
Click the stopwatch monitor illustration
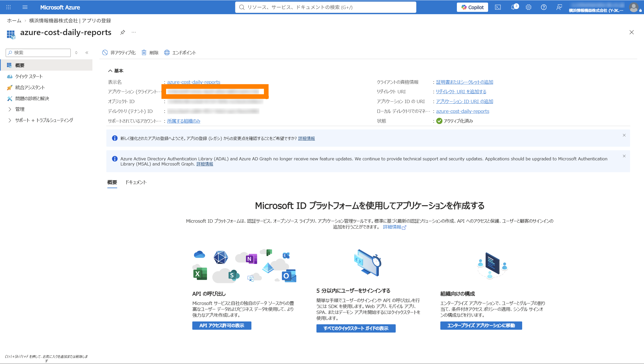coord(368,263)
